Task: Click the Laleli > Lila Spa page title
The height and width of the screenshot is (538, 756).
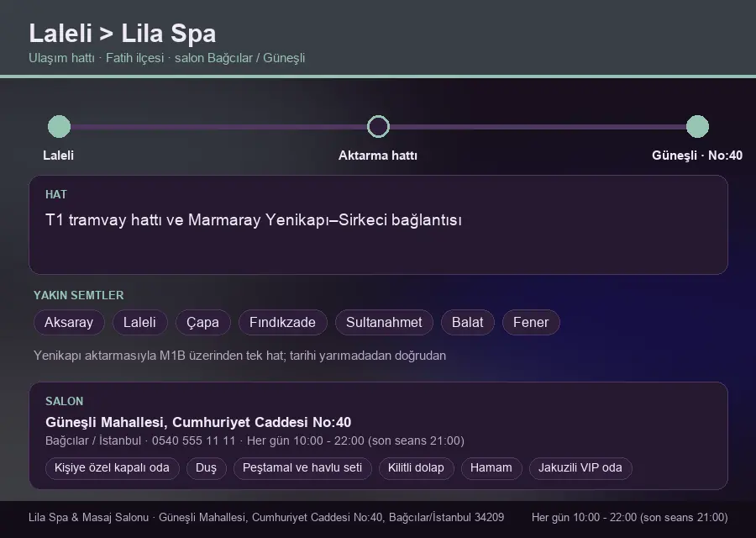Action: [123, 34]
